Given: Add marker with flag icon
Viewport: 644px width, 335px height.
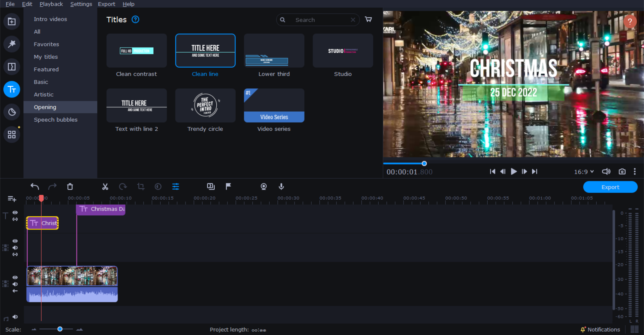Looking at the screenshot, I should tap(228, 187).
